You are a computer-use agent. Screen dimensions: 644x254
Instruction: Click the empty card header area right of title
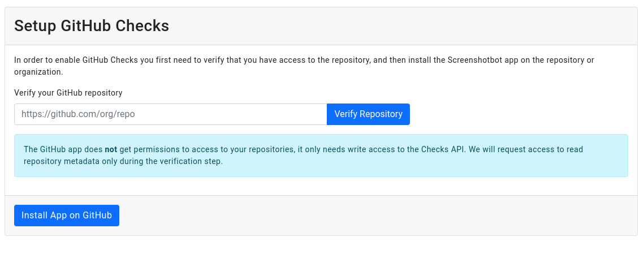point(396,26)
